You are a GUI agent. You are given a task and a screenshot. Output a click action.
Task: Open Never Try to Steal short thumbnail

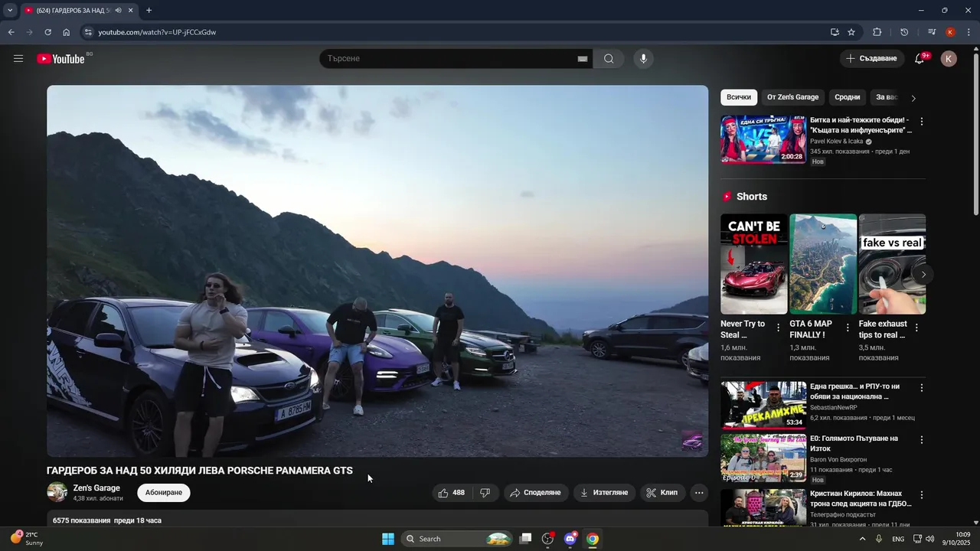coord(754,264)
